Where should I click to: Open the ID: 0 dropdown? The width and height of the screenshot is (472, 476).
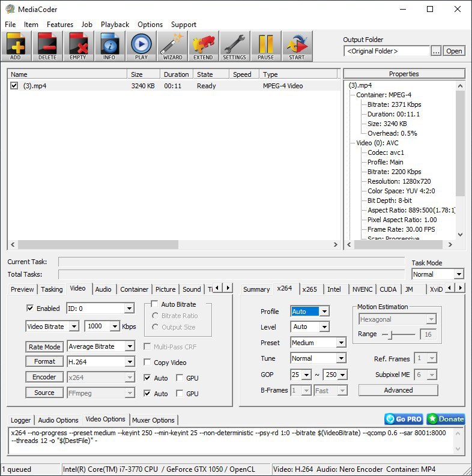coord(100,309)
